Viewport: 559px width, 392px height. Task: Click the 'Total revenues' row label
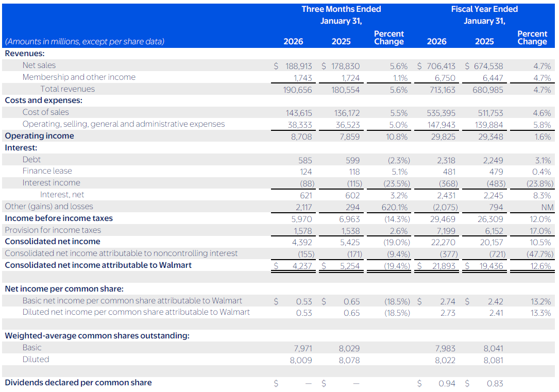[67, 89]
